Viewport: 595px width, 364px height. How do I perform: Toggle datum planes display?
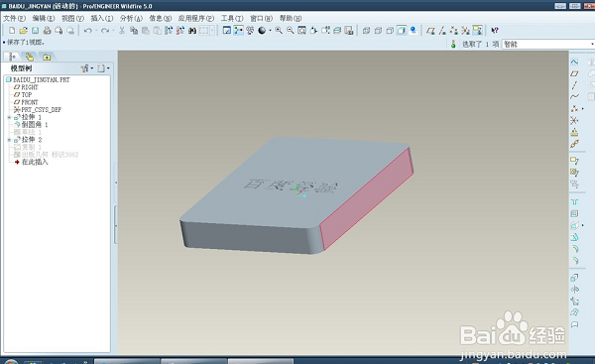point(430,31)
